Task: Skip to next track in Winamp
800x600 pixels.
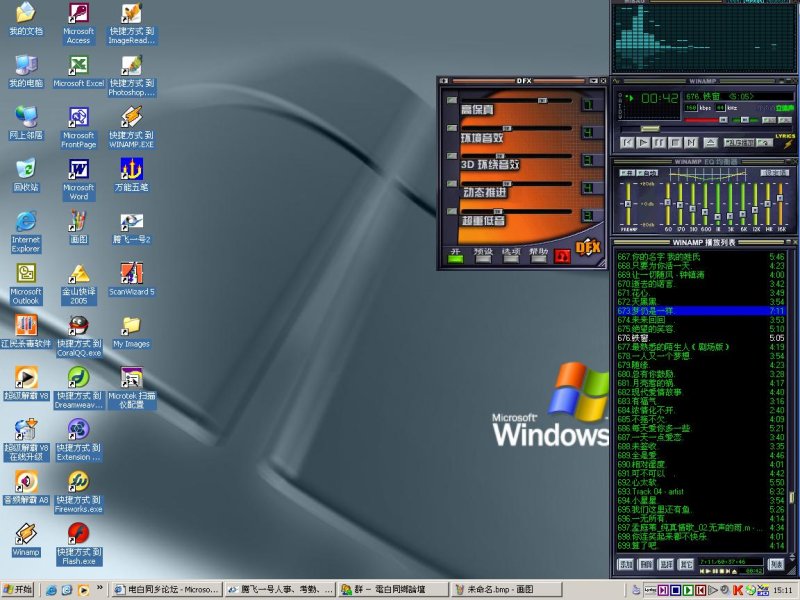Action: pyautogui.click(x=689, y=143)
